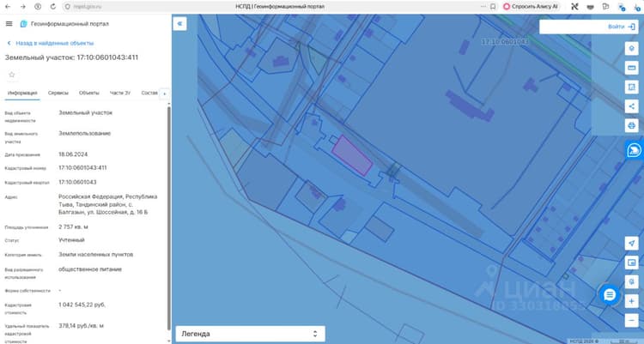Viewport: 644px width, 344px height.
Task: Click the общественное питание text
Action: (90, 269)
